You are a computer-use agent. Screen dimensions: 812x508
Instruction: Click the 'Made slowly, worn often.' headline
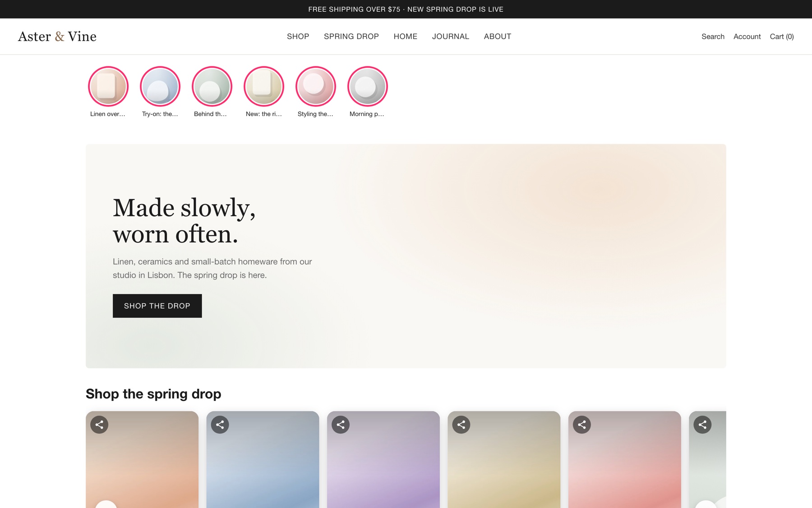pos(184,221)
